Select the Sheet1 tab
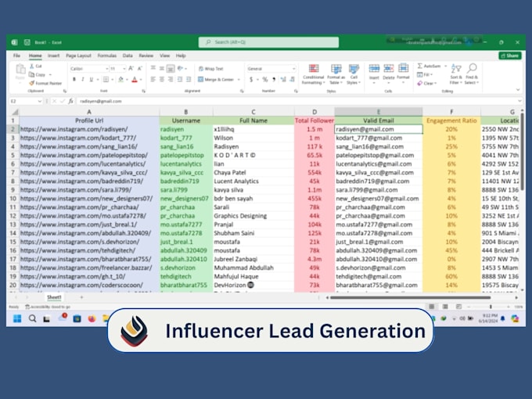 coord(54,297)
